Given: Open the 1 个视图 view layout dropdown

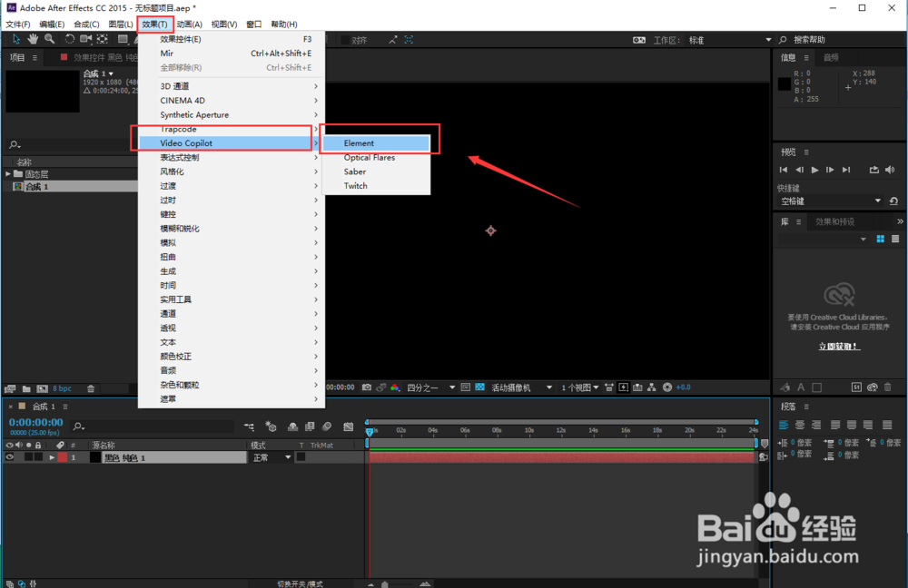Looking at the screenshot, I should tap(579, 387).
